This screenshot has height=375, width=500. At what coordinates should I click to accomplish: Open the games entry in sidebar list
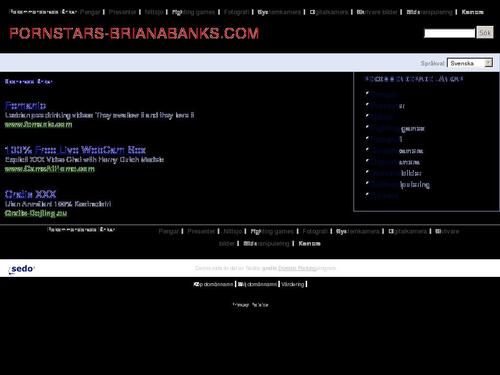(x=398, y=128)
